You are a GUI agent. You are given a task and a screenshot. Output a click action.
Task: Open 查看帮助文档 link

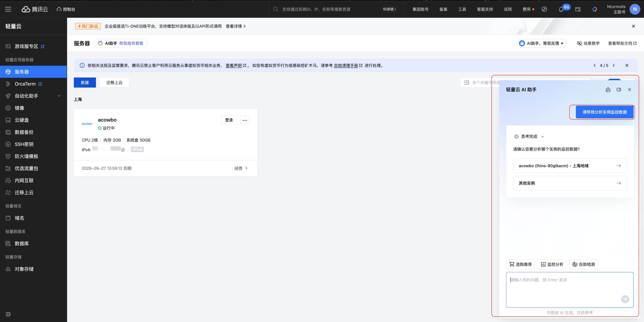tap(622, 43)
